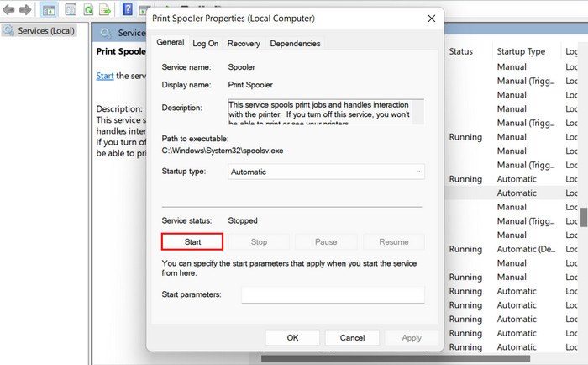The image size is (588, 365).
Task: Click vertical scrollbar thumb in Services list
Action: 584,217
